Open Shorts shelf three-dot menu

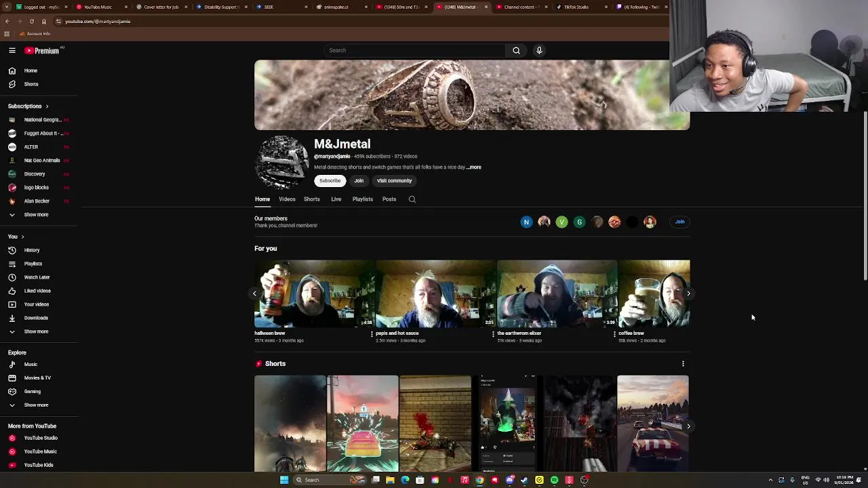(x=683, y=364)
